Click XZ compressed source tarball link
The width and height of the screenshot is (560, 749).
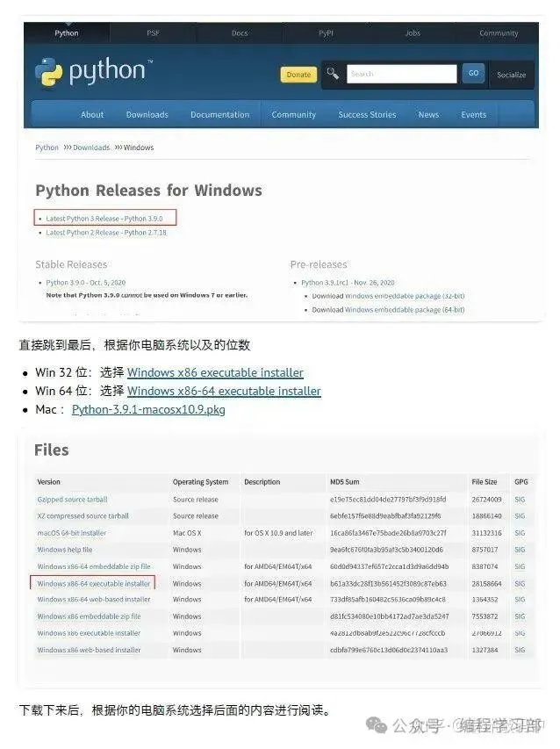(83, 516)
